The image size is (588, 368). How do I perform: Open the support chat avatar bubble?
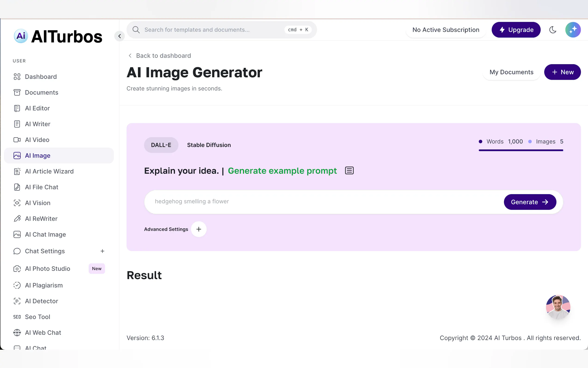tap(558, 307)
